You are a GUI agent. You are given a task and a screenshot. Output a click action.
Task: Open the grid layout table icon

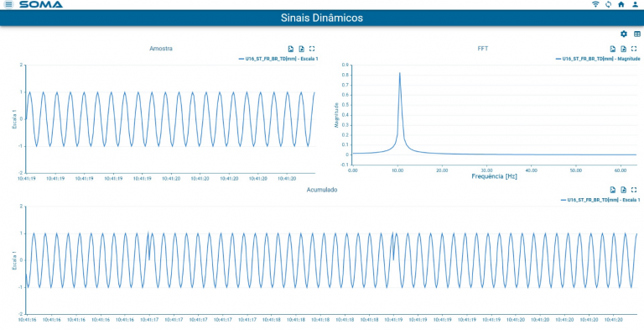(637, 34)
